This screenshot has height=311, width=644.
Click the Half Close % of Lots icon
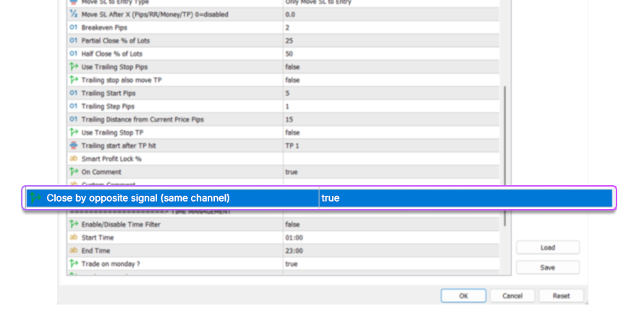click(73, 54)
